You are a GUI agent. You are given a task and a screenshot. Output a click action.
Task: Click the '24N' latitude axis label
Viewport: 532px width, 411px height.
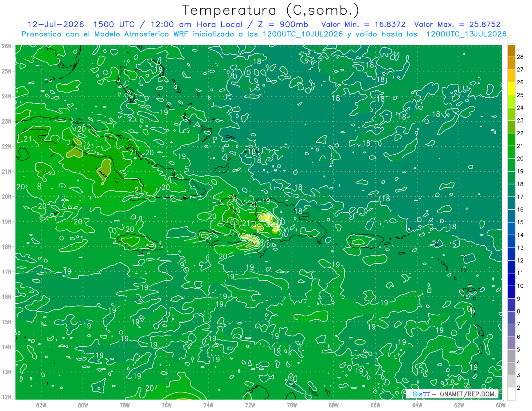tap(7, 96)
